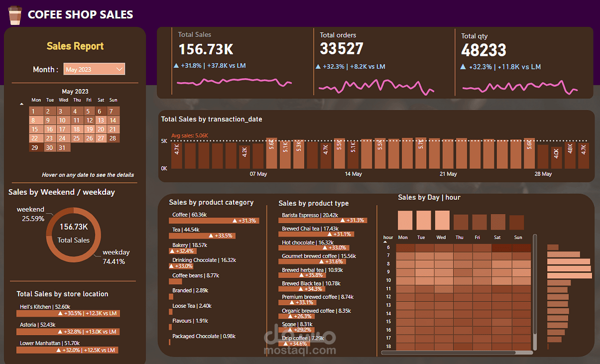600x364 pixels.
Task: Select the weekday label of the donut chart
Action: [116, 257]
